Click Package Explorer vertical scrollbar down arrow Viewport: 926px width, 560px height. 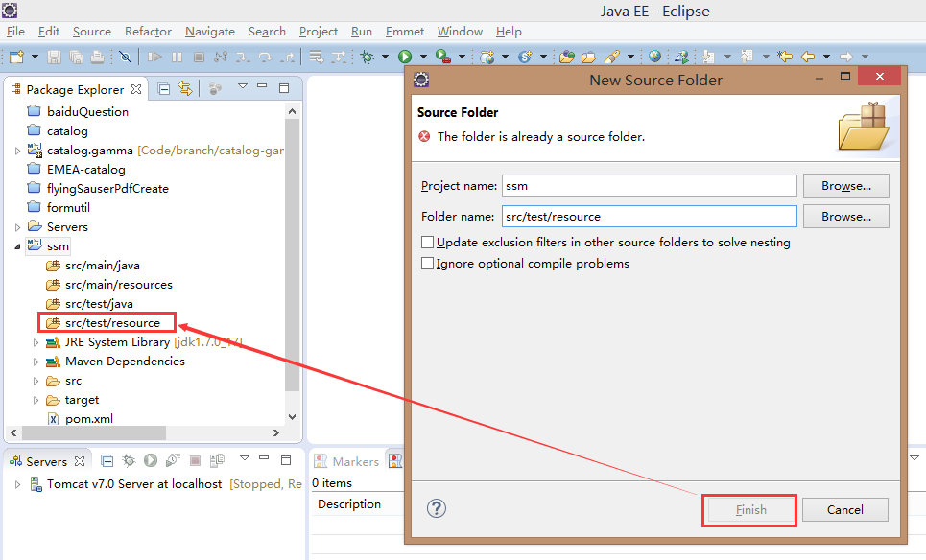(x=292, y=416)
